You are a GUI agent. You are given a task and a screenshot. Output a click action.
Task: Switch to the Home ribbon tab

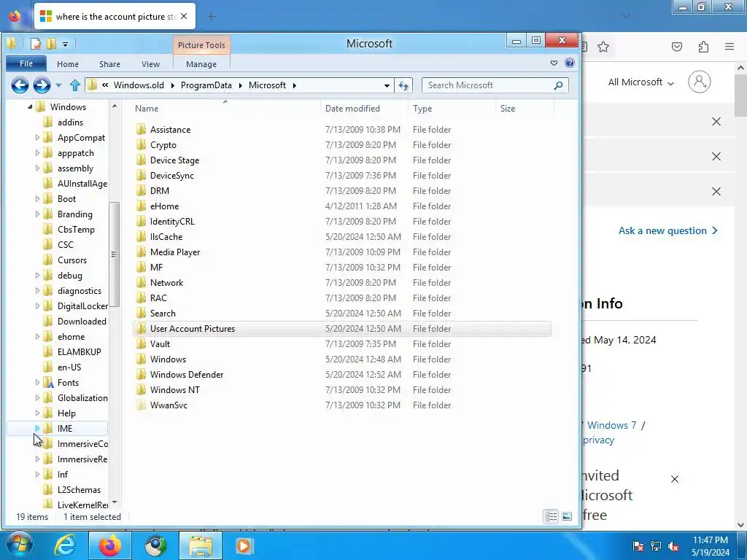pos(68,64)
